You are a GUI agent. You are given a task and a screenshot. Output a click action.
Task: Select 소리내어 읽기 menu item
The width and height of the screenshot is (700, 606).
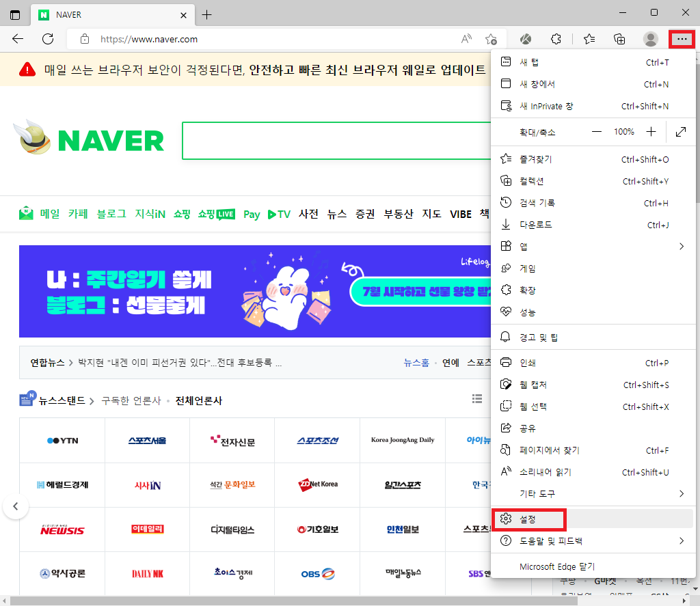click(593, 471)
